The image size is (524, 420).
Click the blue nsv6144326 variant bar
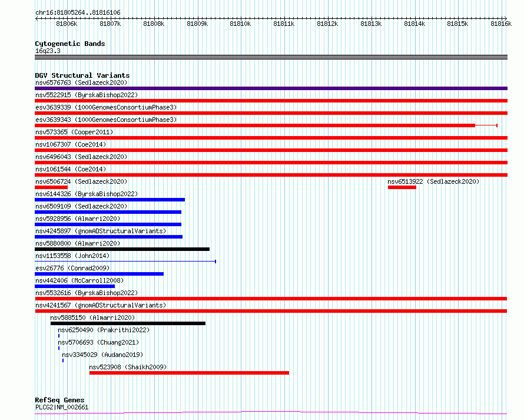click(110, 200)
